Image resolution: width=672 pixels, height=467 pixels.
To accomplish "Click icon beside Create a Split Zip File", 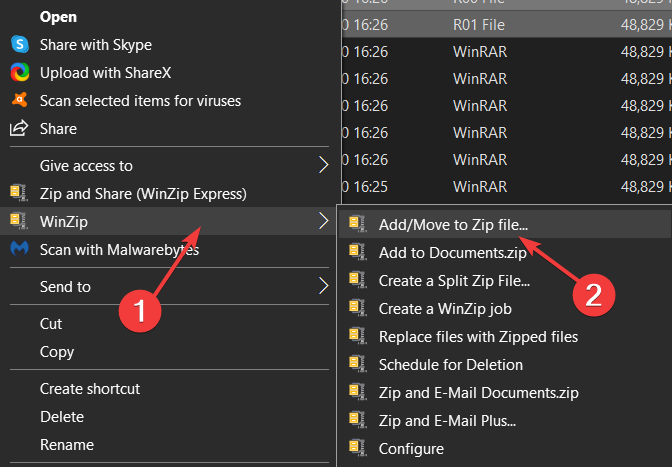I will [x=357, y=280].
